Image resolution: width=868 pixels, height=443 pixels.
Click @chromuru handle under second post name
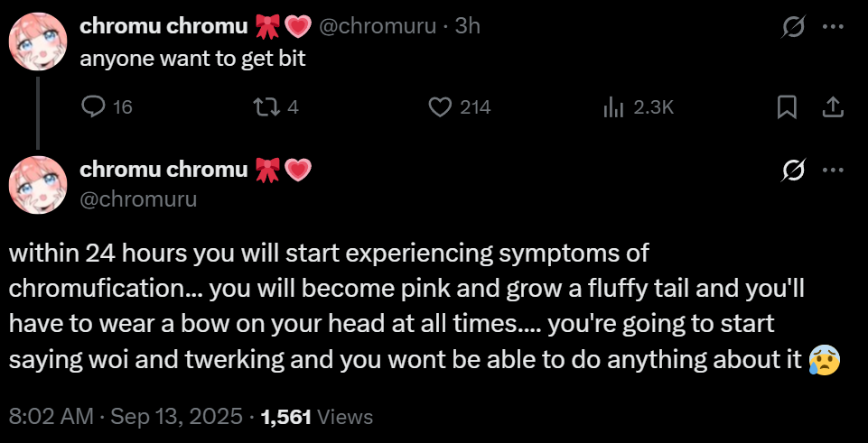tap(138, 198)
